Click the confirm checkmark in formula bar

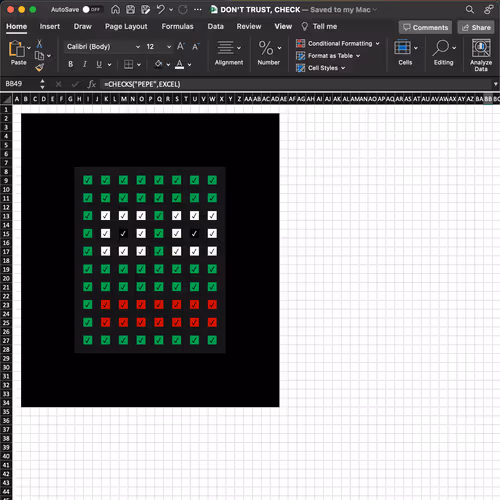(x=75, y=84)
